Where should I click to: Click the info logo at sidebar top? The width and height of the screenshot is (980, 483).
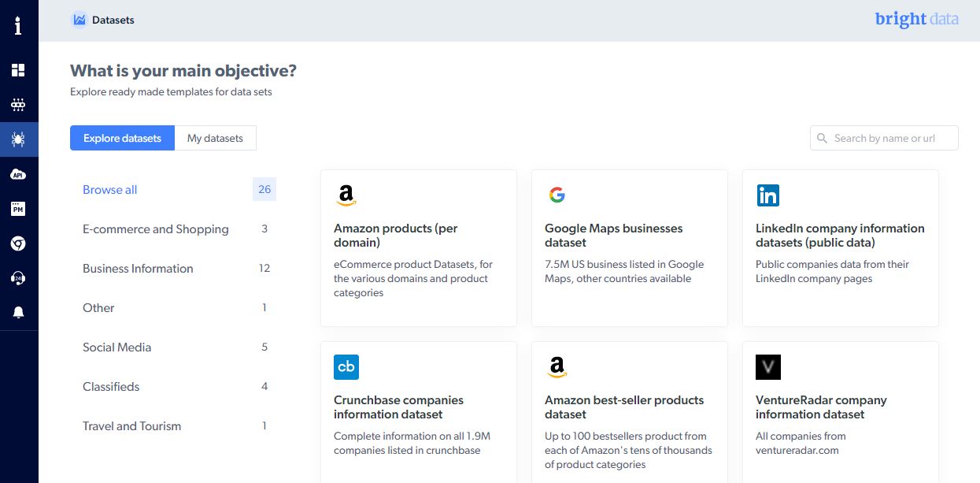pyautogui.click(x=18, y=25)
